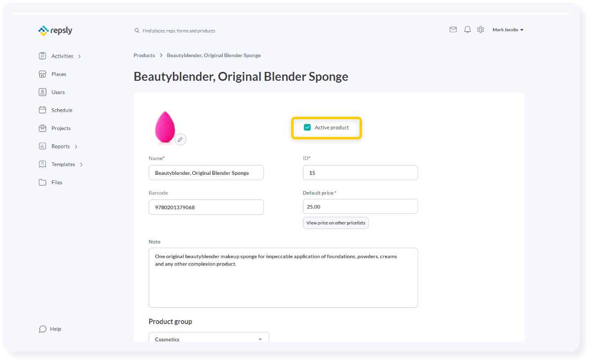Viewport: 592px width, 364px height.
Task: Expand the Activities submenu arrow
Action: (x=80, y=56)
